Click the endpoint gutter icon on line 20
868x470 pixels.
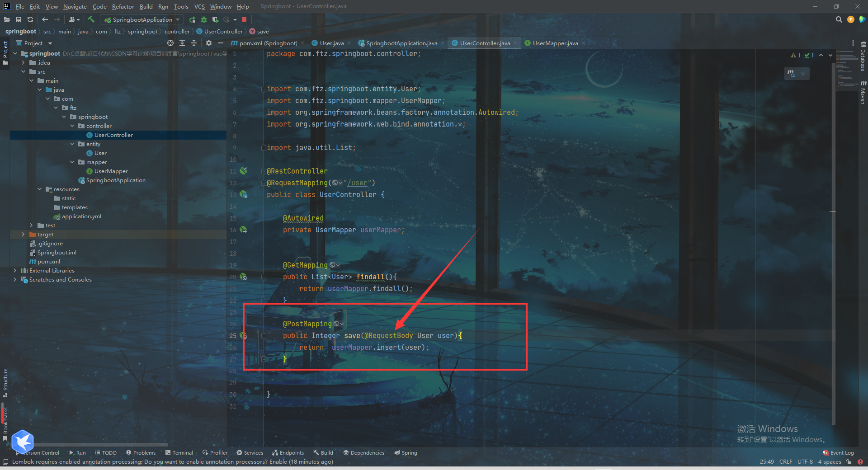coord(243,277)
